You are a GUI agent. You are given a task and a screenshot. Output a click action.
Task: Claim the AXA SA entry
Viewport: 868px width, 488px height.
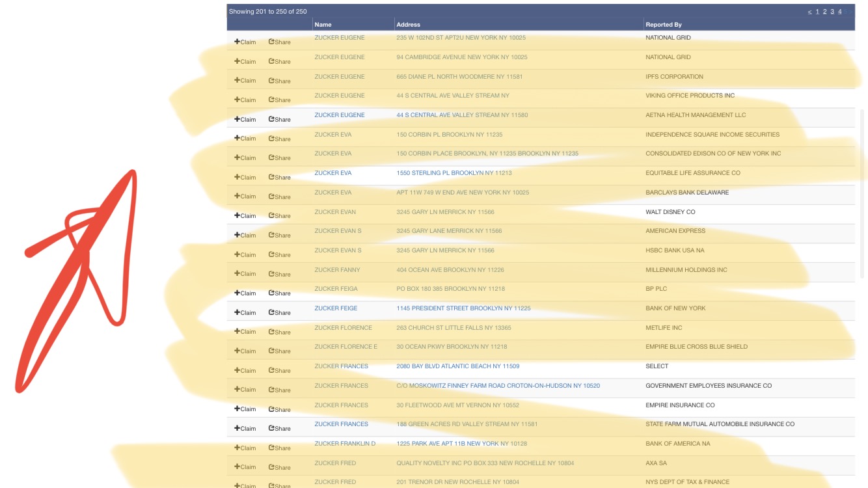(x=245, y=467)
